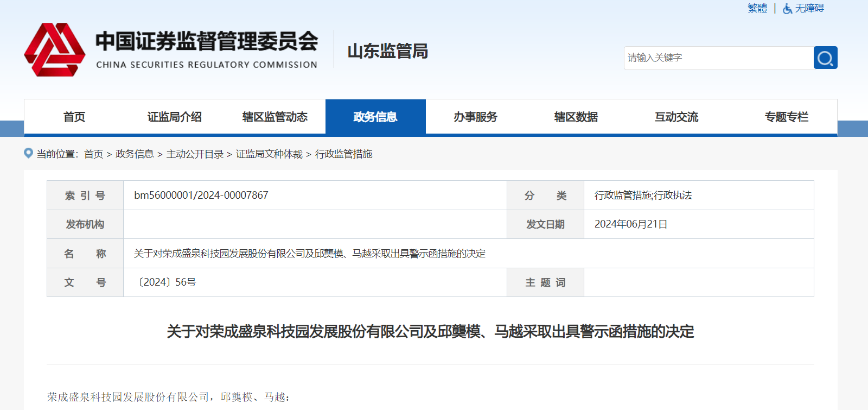This screenshot has width=868, height=410.
Task: Go to 证监局文种体裁 in the breadcrumb
Action: [x=269, y=154]
